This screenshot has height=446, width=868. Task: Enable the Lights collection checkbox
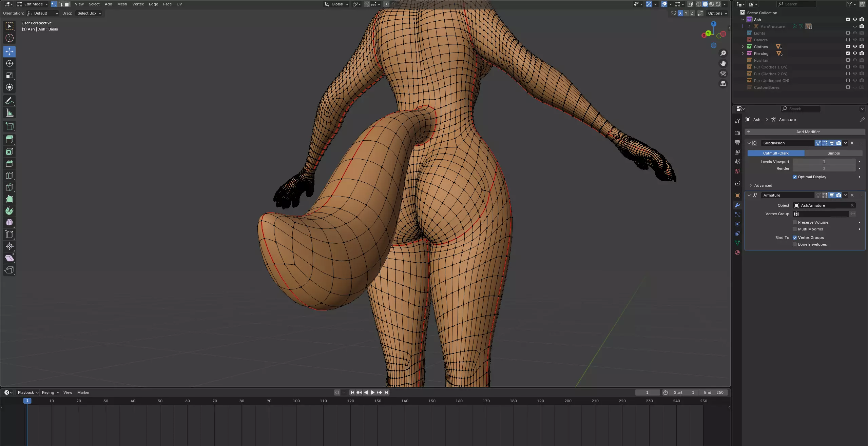point(848,33)
